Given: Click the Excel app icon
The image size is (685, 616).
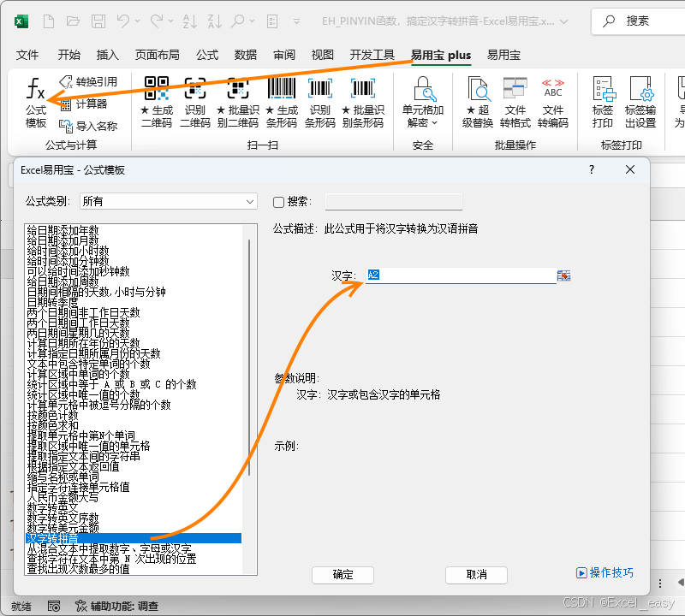Looking at the screenshot, I should pyautogui.click(x=21, y=21).
